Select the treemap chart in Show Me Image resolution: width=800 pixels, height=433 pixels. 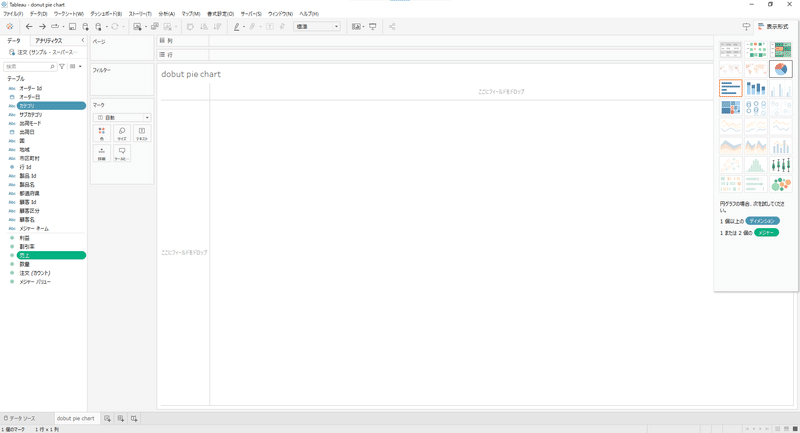(731, 107)
